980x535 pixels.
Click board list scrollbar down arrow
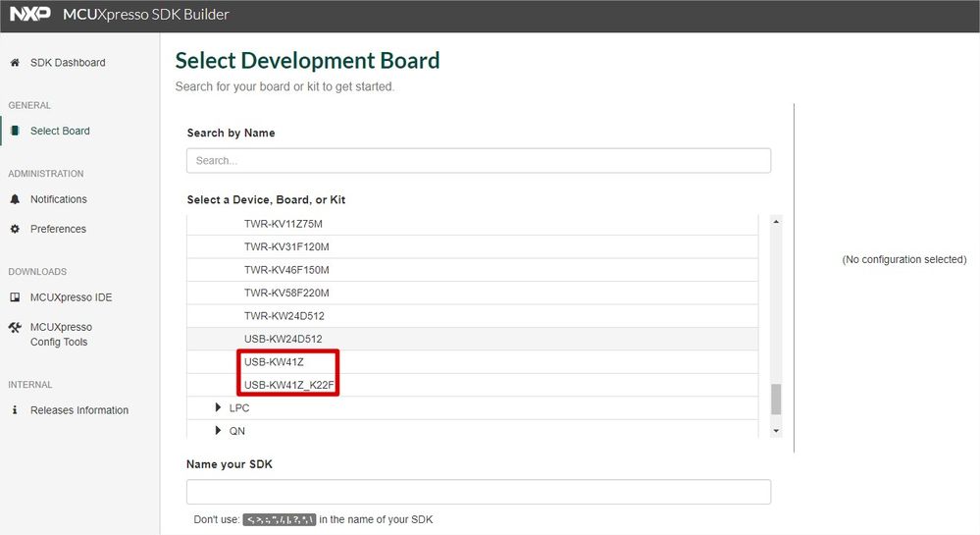pos(776,431)
